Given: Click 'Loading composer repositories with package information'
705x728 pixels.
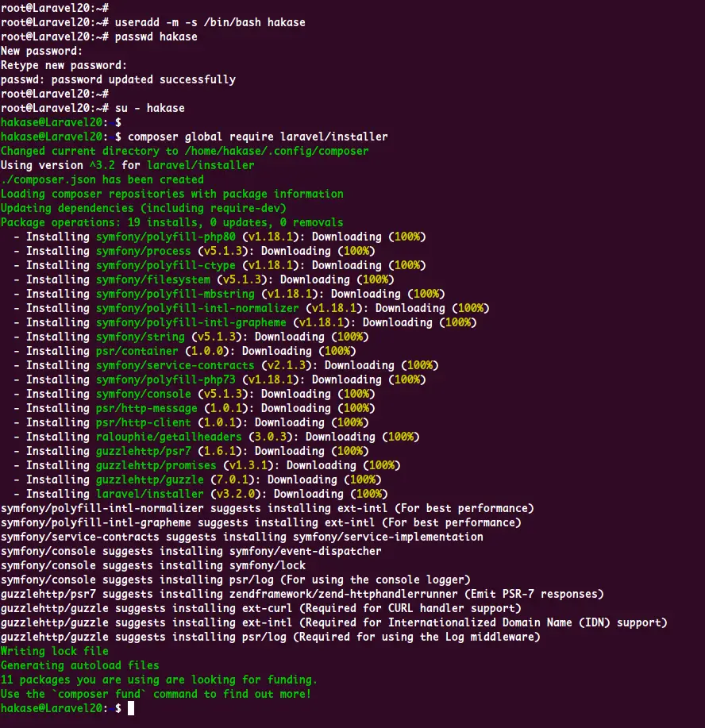Looking at the screenshot, I should click(171, 194).
